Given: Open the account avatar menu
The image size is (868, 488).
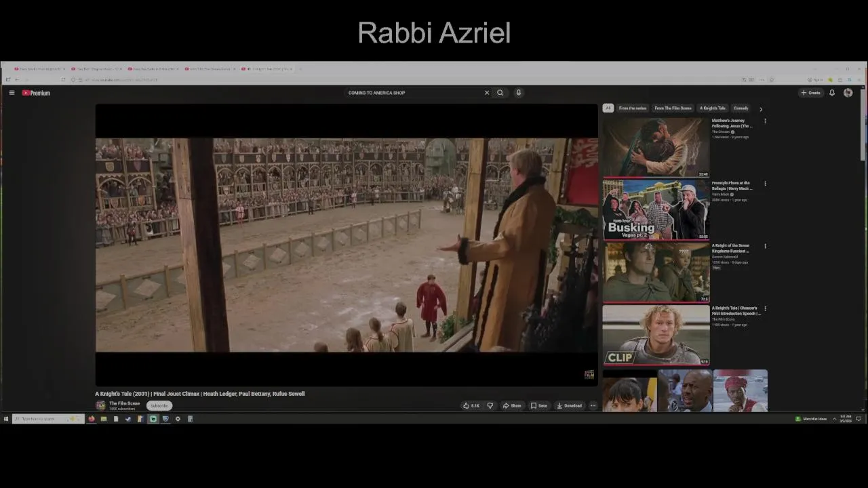Looking at the screenshot, I should 848,93.
